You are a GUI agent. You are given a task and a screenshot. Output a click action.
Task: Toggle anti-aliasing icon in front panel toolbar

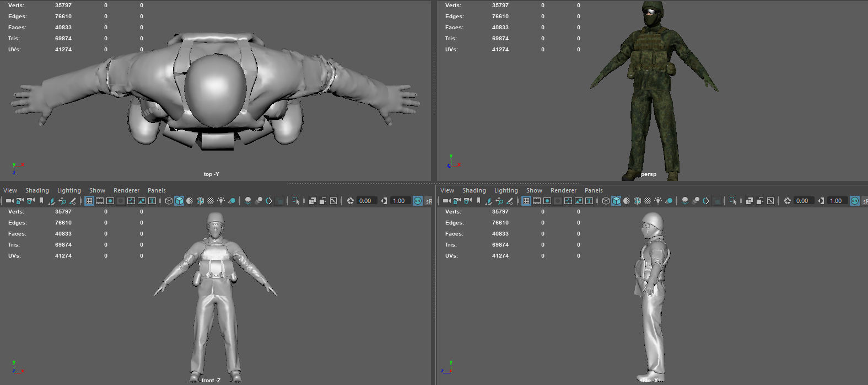[269, 201]
